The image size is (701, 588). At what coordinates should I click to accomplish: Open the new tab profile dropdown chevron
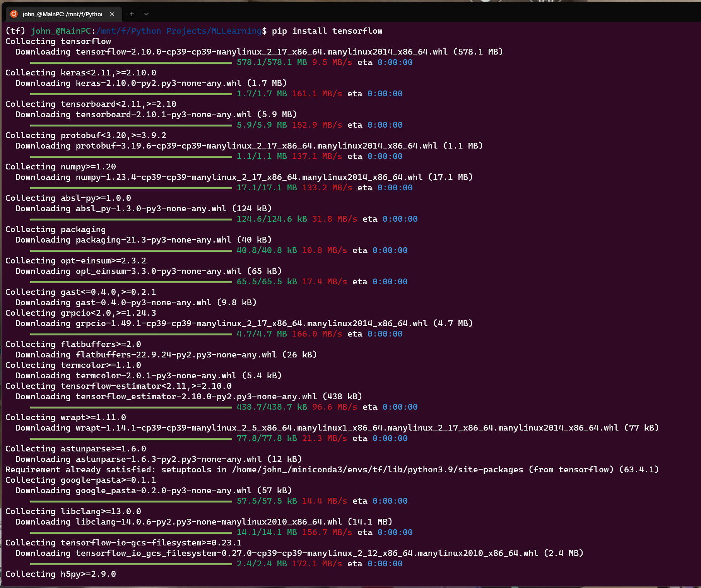[x=146, y=14]
